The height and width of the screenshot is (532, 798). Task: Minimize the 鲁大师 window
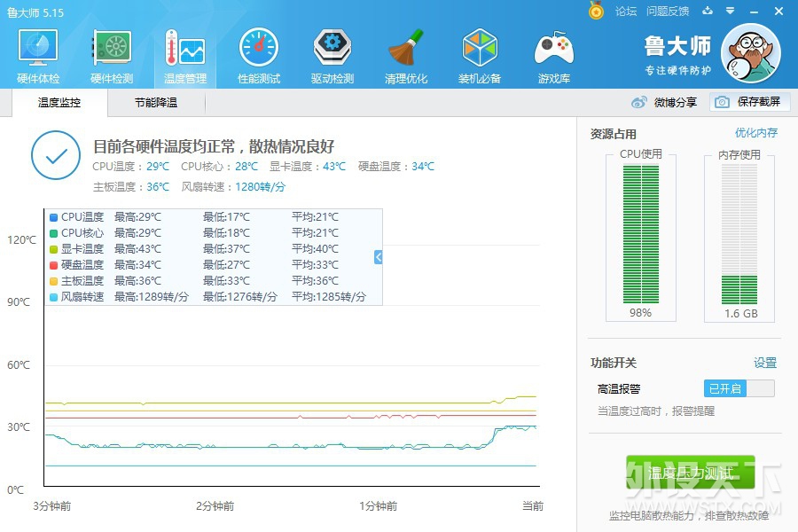pos(755,12)
